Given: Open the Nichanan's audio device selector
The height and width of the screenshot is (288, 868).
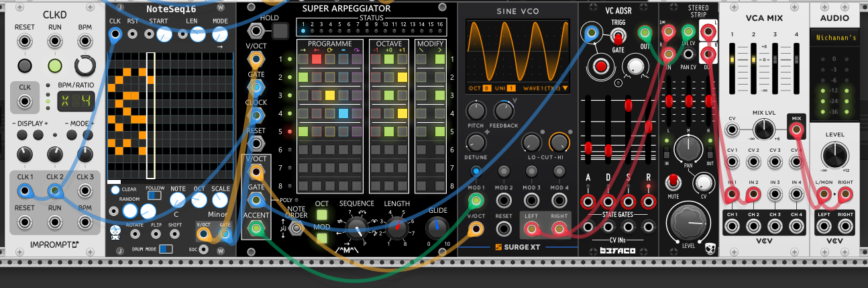Looking at the screenshot, I should [835, 38].
